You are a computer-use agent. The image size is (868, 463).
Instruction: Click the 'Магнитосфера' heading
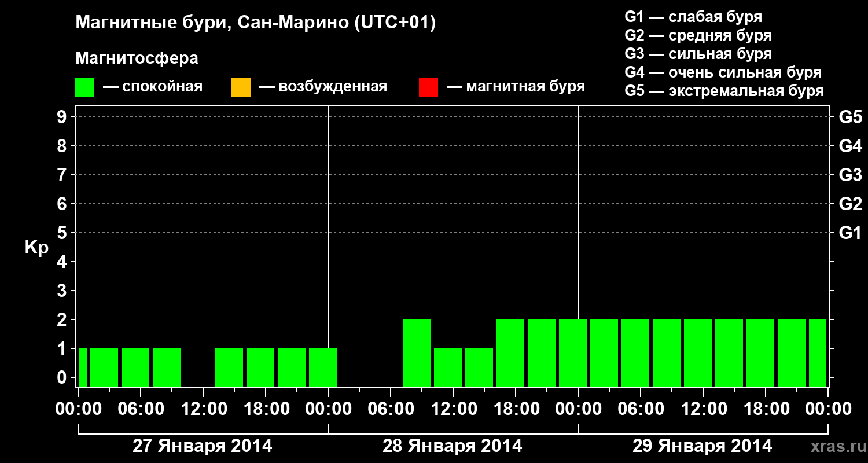137,58
